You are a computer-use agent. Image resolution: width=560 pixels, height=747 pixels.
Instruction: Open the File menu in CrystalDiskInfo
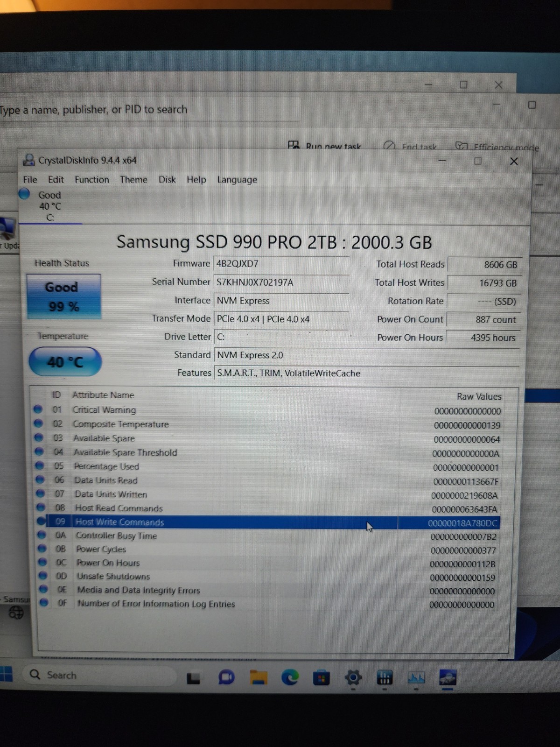pyautogui.click(x=30, y=180)
